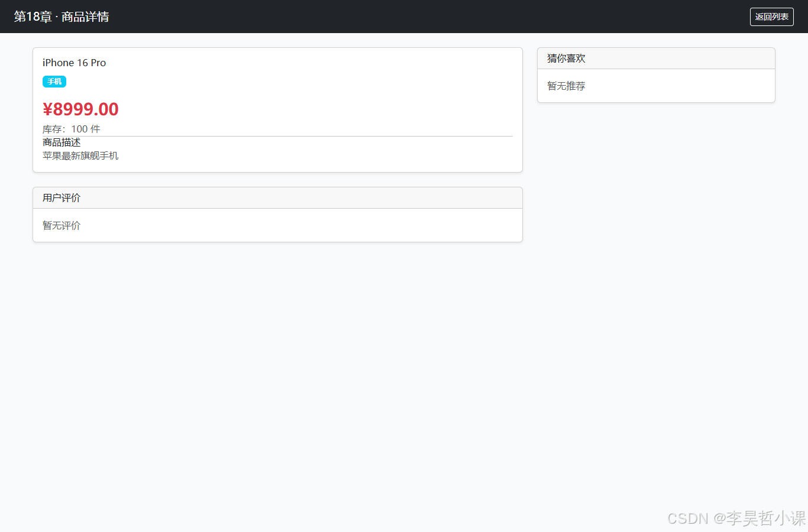Click the 库存：100 件 stock line
Image resolution: width=808 pixels, height=532 pixels.
pos(72,129)
